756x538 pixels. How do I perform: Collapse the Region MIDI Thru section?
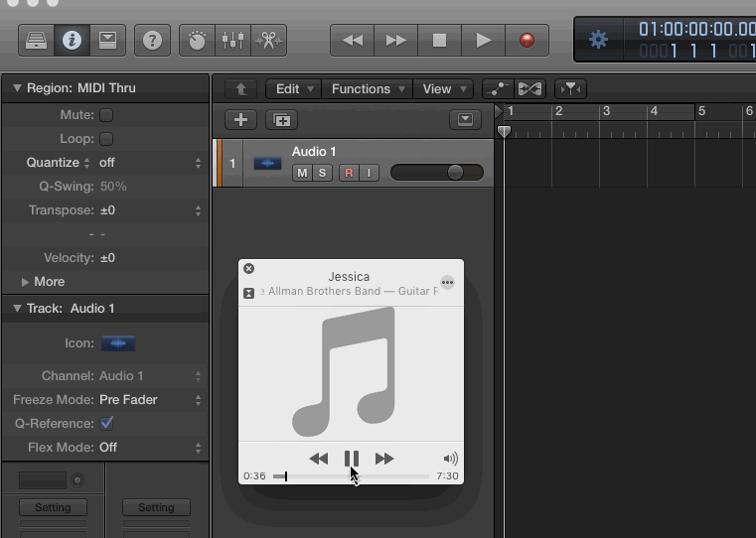pos(17,88)
